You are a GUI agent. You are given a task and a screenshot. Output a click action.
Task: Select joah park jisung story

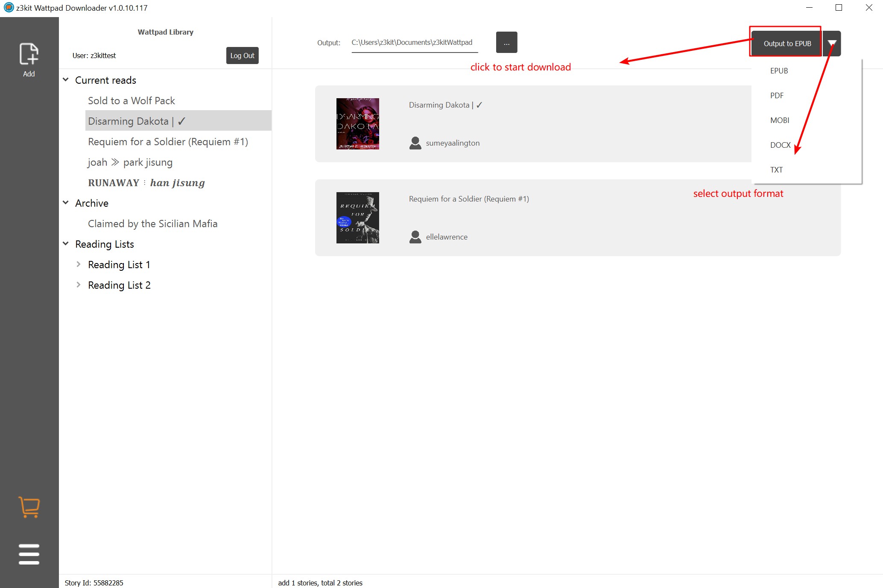pyautogui.click(x=130, y=162)
